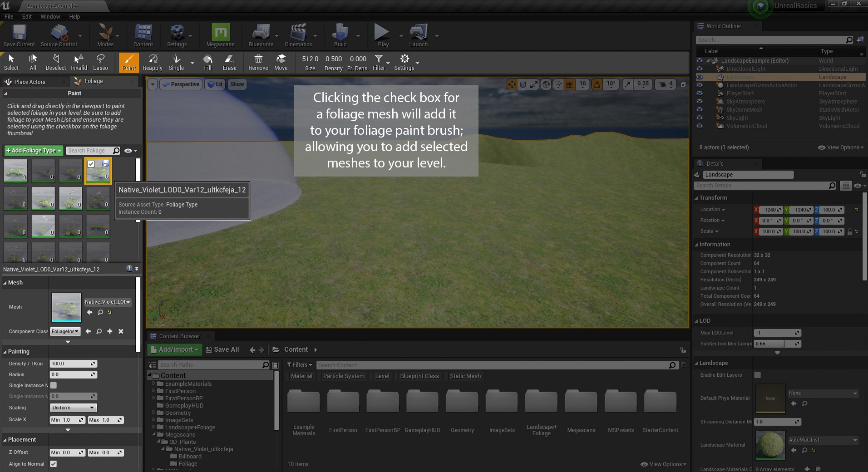Open the Edit menu
The width and height of the screenshot is (868, 472).
point(27,16)
